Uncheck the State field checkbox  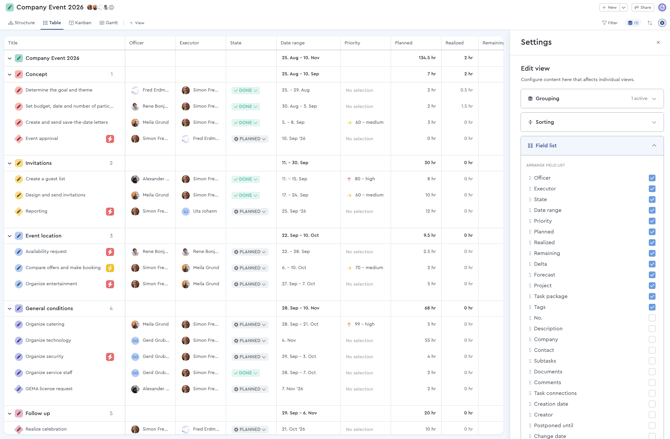(652, 199)
